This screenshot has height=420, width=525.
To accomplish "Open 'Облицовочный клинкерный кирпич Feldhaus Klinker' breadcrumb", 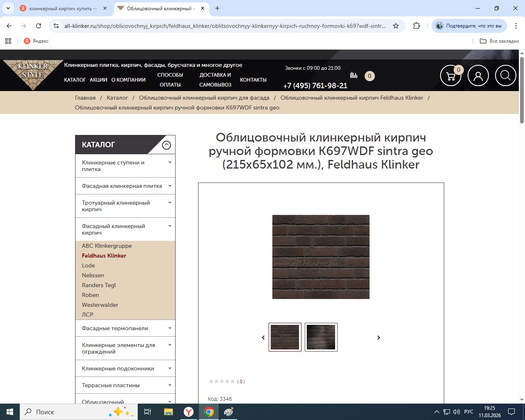I will pos(352,98).
